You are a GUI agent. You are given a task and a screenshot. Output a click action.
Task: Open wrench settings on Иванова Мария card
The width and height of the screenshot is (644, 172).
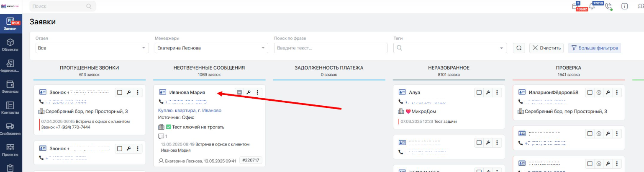pos(248,92)
